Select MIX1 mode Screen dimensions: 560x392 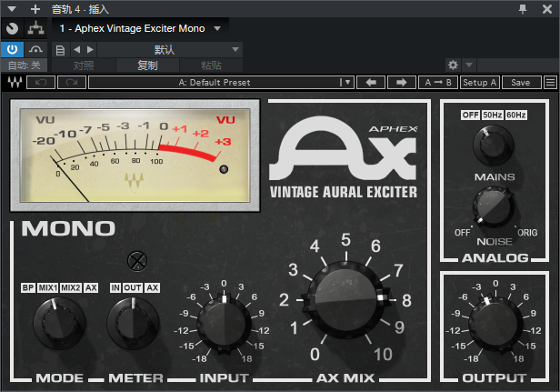(47, 287)
